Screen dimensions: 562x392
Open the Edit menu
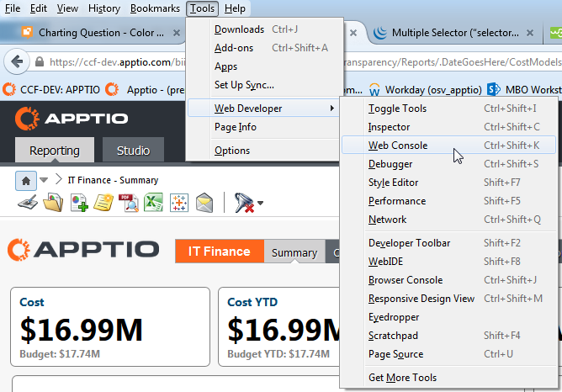[39, 8]
